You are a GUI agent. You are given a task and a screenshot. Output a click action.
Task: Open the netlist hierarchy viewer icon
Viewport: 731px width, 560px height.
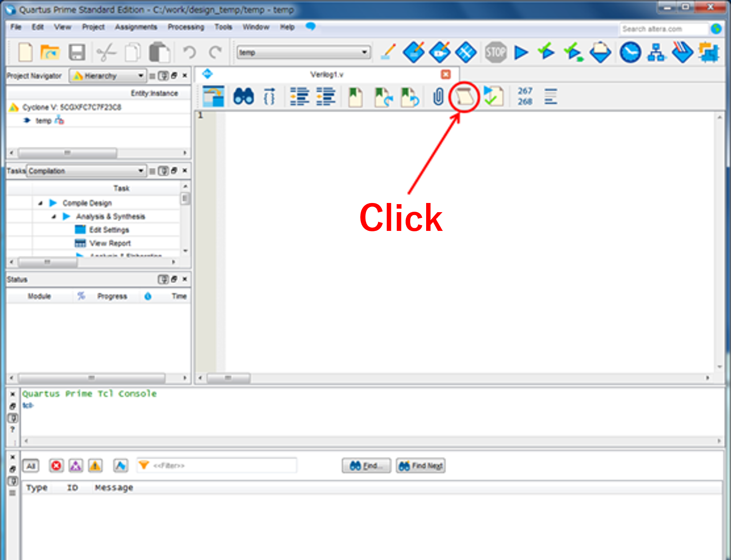pos(656,52)
